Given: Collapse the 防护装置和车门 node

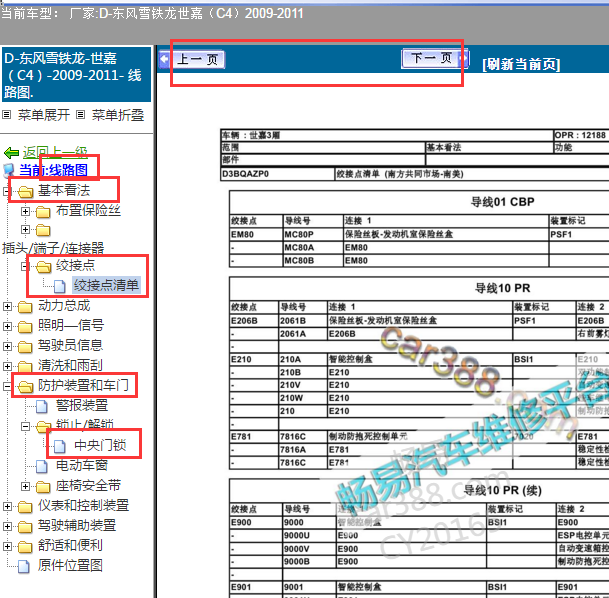Looking at the screenshot, I should pos(7,386).
